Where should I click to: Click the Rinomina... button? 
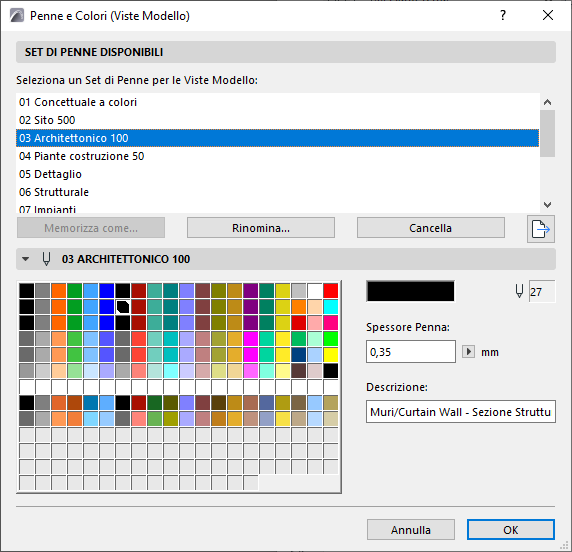tap(261, 228)
